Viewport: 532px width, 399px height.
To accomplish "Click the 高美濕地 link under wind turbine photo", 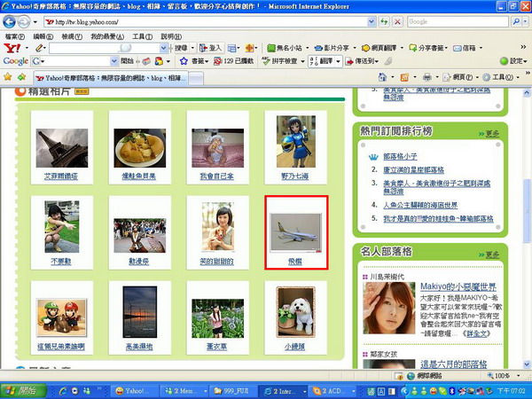I will click(x=139, y=347).
